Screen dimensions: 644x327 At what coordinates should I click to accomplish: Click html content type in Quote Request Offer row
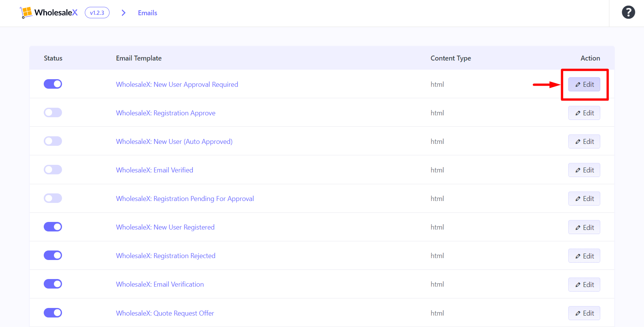click(x=437, y=313)
